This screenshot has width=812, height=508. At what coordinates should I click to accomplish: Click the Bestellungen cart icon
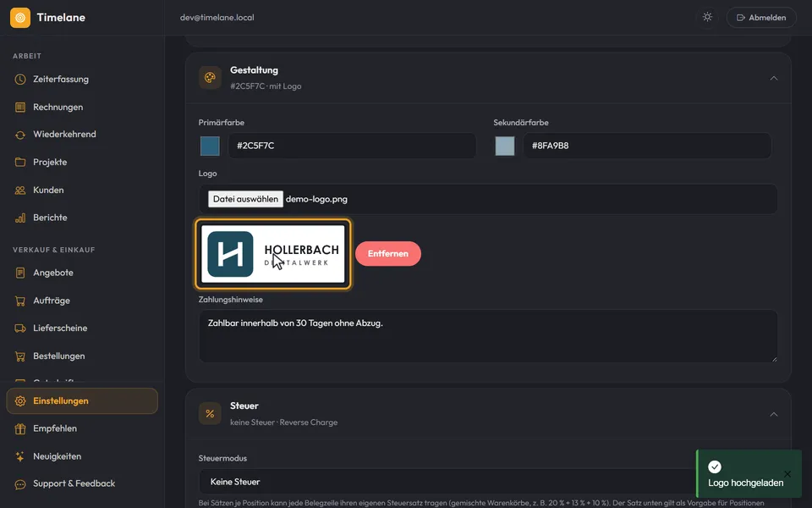(x=20, y=356)
